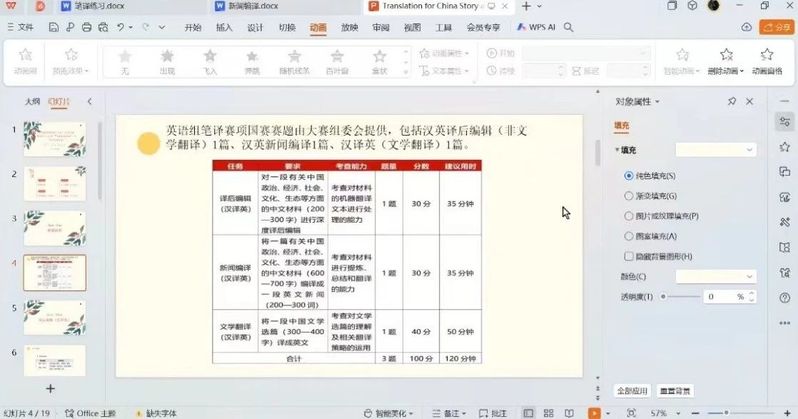Select slide 5 thumbnail
The height and width of the screenshot is (419, 798).
point(55,317)
